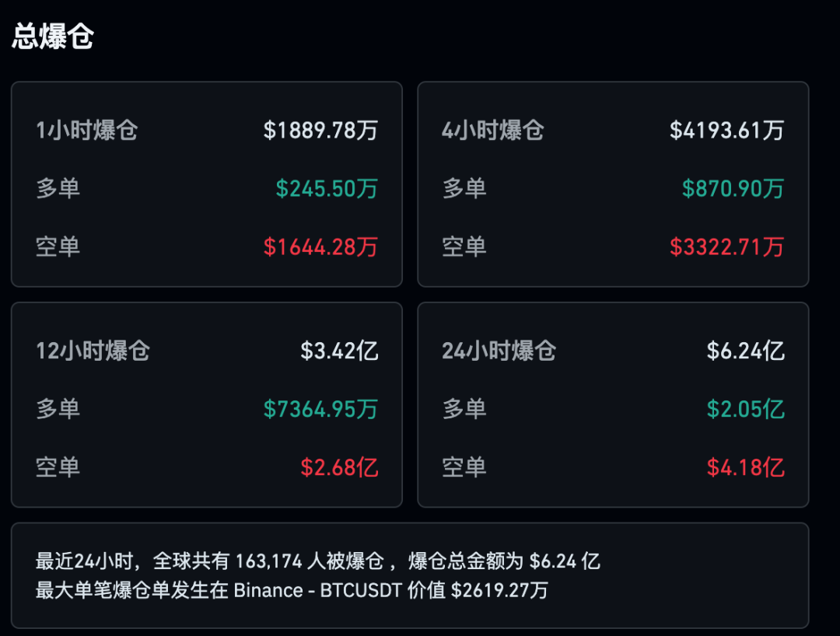Screen dimensions: 840x636
Task: Select the 12小时爆仓 card label
Action: 93,351
